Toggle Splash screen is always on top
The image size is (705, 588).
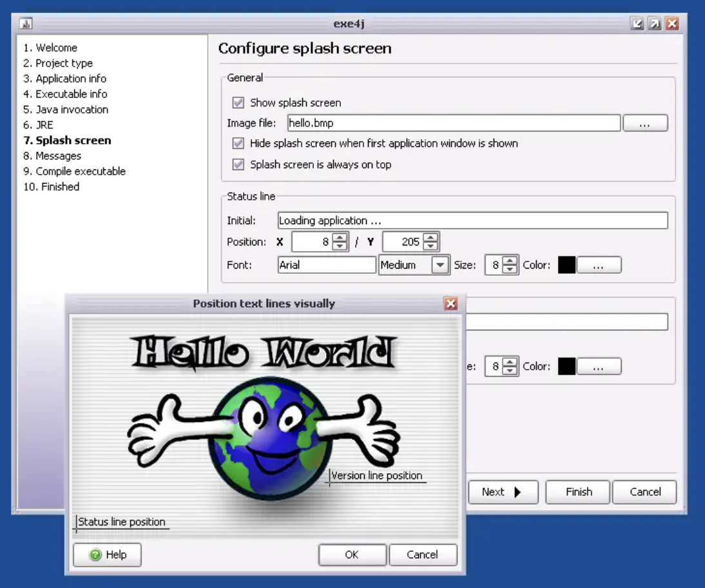point(238,165)
